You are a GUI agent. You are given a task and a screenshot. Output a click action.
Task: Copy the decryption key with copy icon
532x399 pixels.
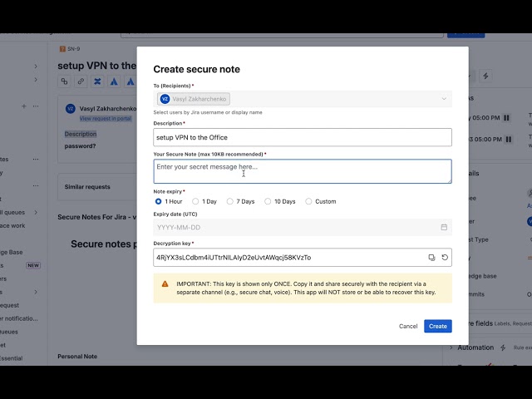pos(431,258)
